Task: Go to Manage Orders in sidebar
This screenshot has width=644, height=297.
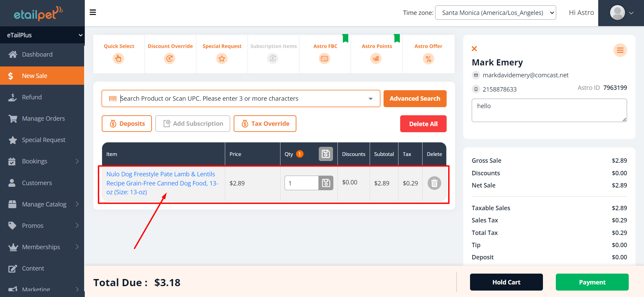Action: click(43, 119)
